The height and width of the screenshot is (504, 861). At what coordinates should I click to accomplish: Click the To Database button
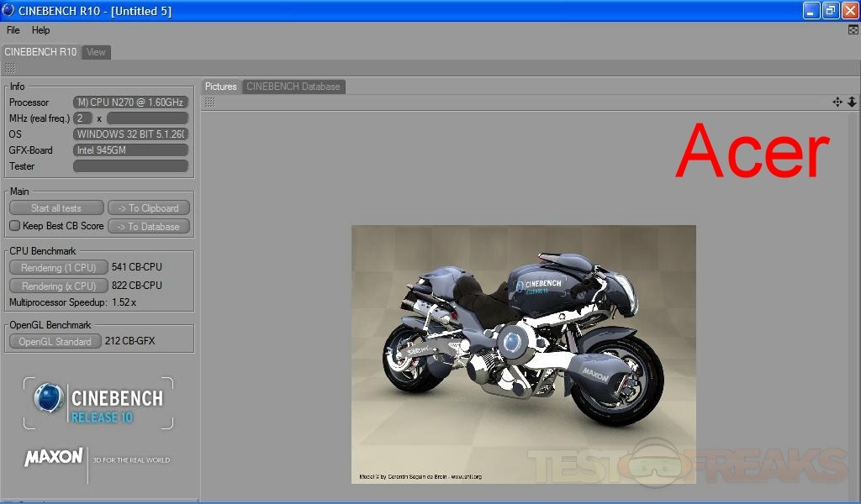[x=148, y=226]
